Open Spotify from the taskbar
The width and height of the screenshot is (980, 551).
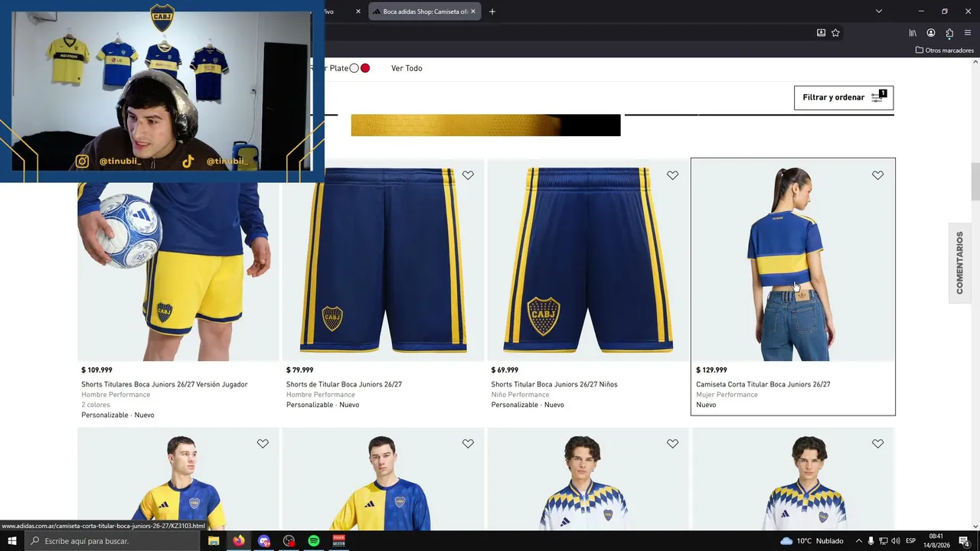coord(314,541)
